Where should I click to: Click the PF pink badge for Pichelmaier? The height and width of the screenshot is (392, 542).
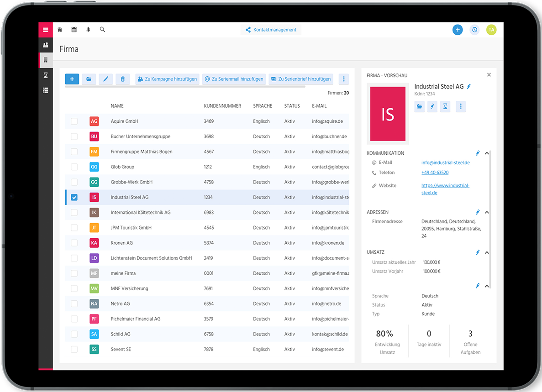[94, 319]
